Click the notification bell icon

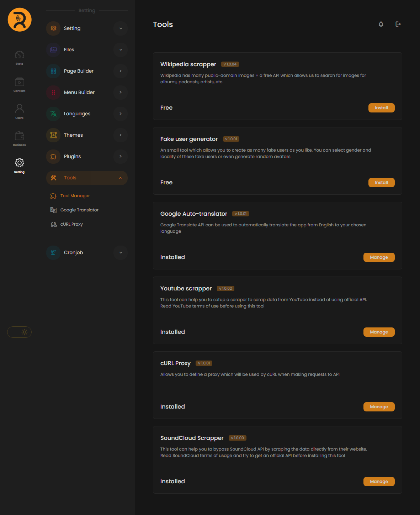(x=381, y=24)
